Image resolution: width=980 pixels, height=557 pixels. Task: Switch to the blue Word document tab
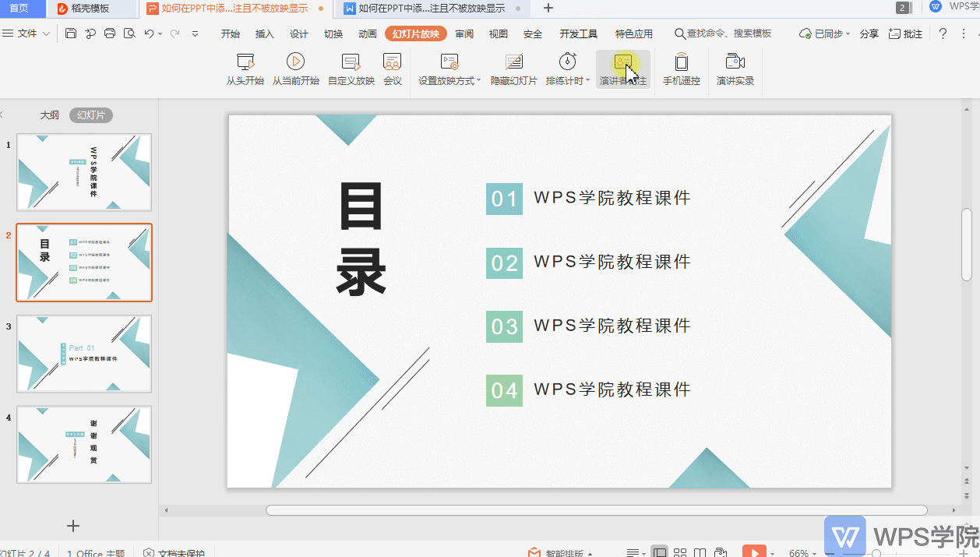(432, 9)
